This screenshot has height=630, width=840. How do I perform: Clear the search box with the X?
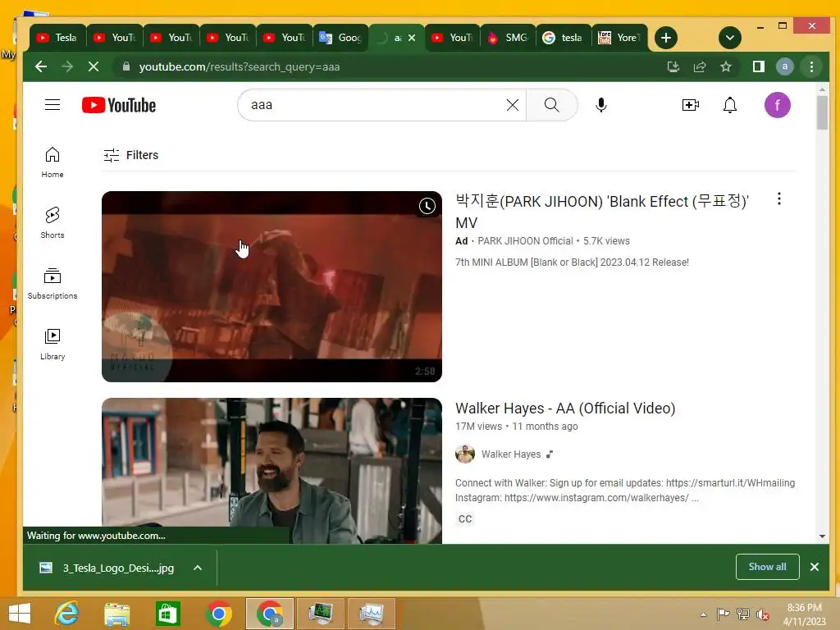(513, 105)
